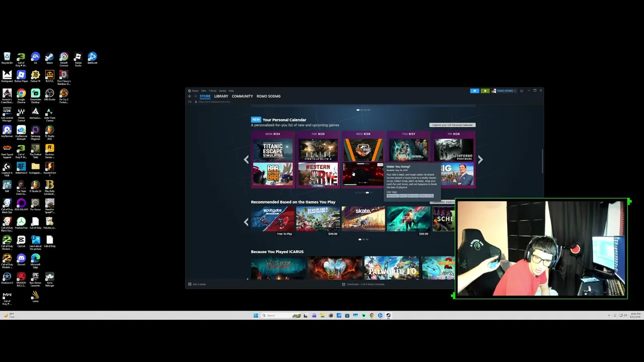The image size is (644, 362).
Task: Open the Steam menu in the title bar
Action: tap(195, 91)
